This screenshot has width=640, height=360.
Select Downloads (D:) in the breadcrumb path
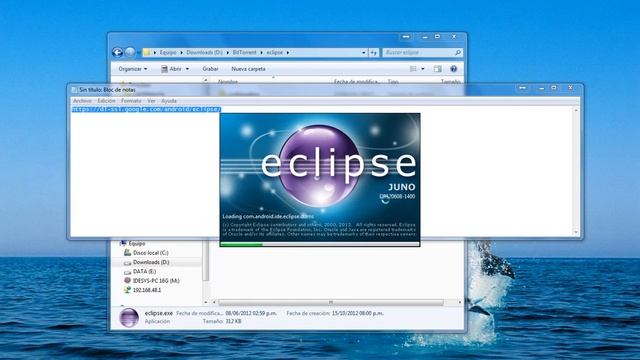coord(204,53)
